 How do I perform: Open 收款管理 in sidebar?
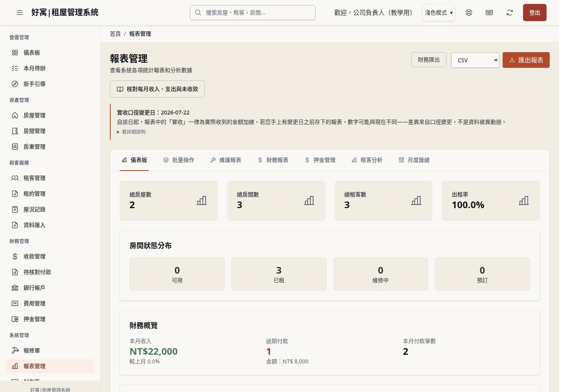[50, 256]
